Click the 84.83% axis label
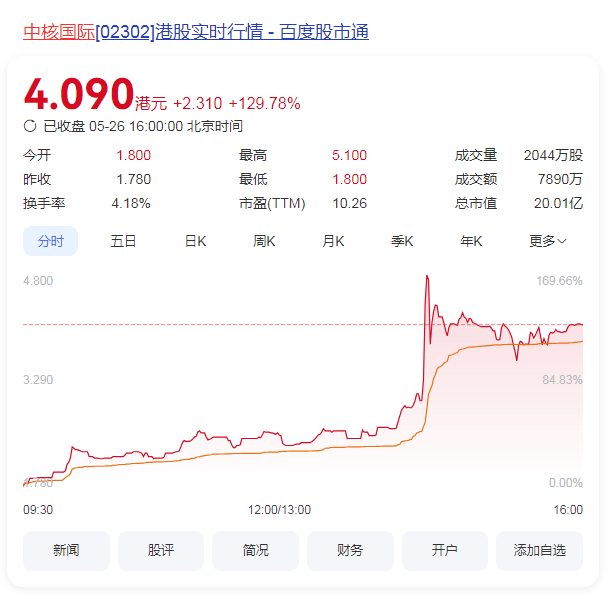Viewport: 613px width, 599px height. [563, 380]
